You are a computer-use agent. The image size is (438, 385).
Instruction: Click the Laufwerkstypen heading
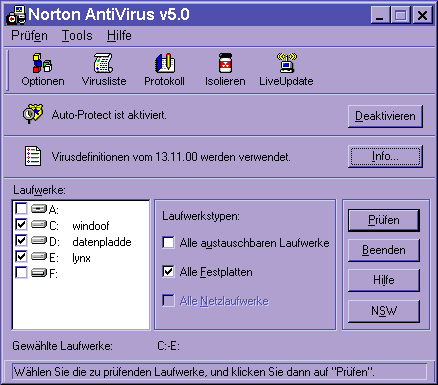click(x=201, y=216)
